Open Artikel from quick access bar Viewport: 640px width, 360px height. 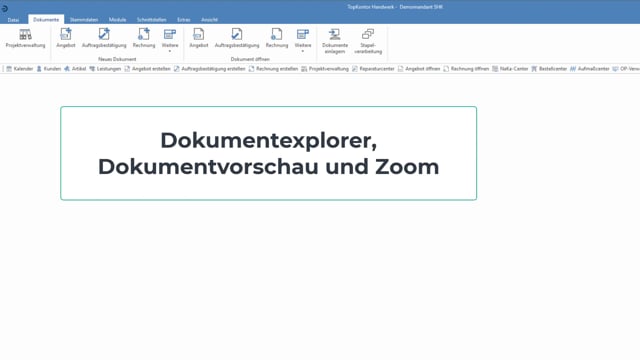point(75,69)
